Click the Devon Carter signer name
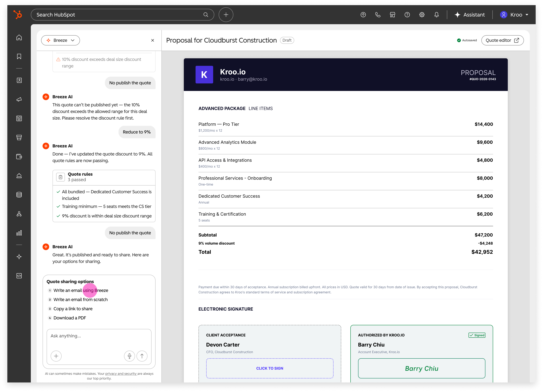This screenshot has width=543, height=392. click(x=223, y=345)
